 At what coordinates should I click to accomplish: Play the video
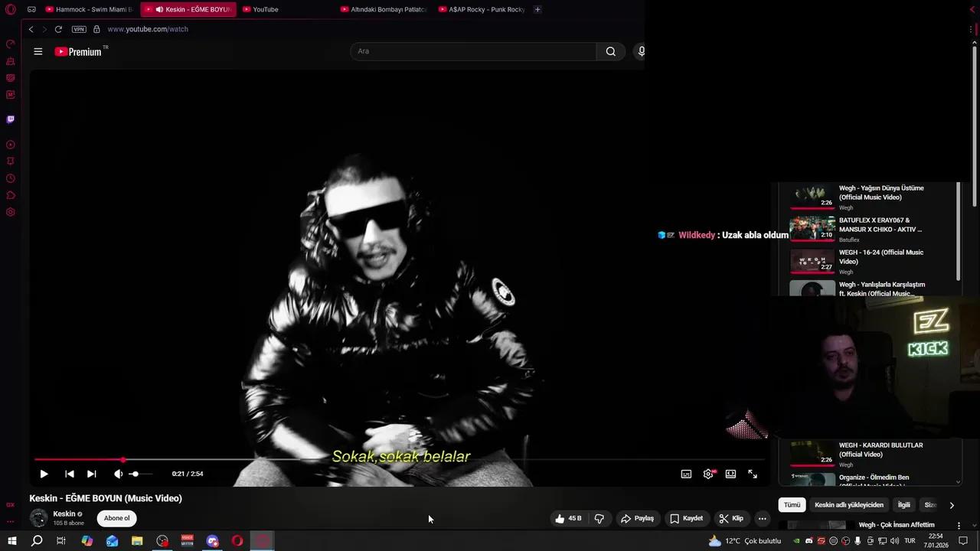coord(44,474)
